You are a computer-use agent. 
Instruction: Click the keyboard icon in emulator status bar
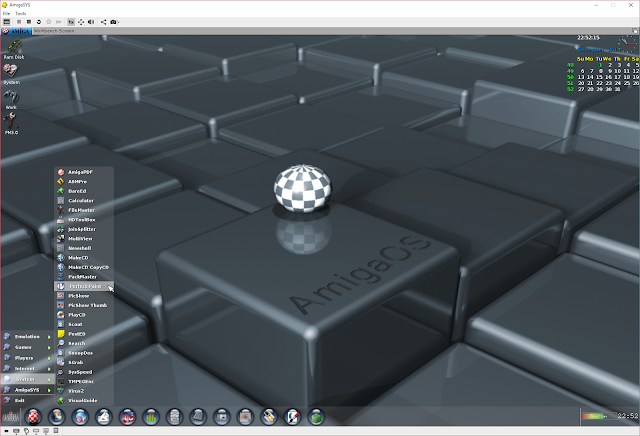(x=16, y=431)
